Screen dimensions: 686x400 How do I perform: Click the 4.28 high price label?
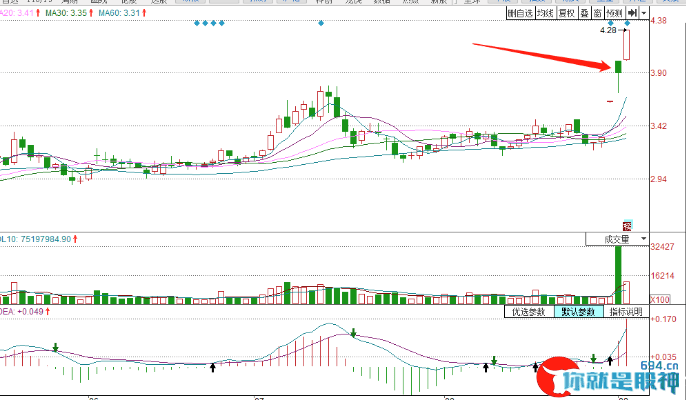[608, 30]
